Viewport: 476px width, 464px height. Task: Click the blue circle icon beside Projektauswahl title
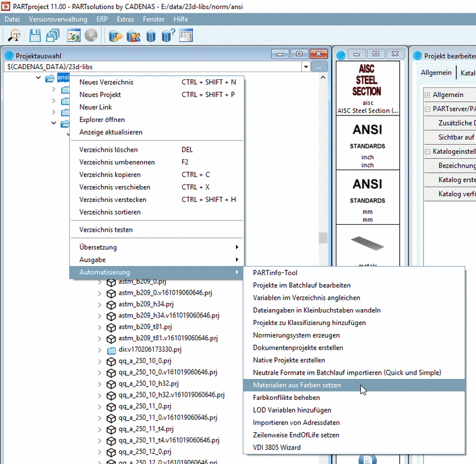10,56
